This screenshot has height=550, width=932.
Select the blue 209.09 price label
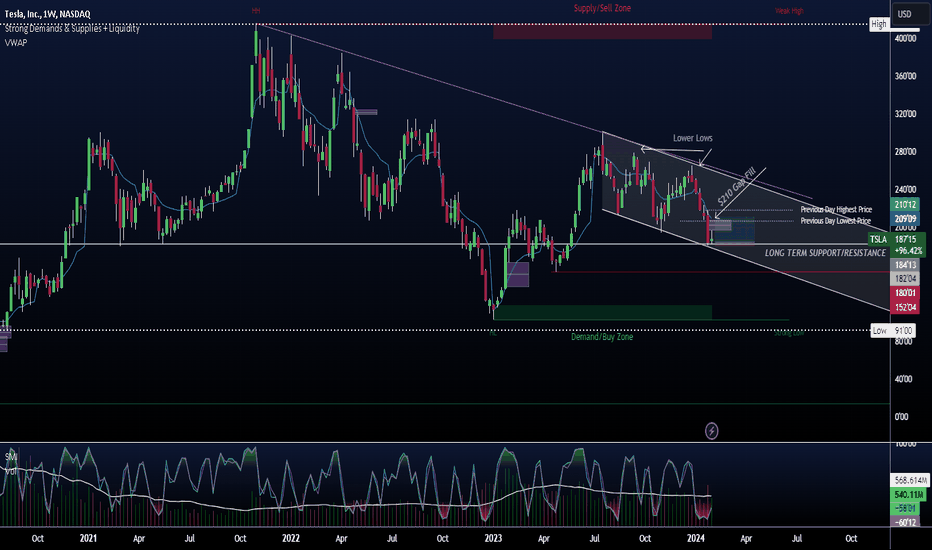905,219
